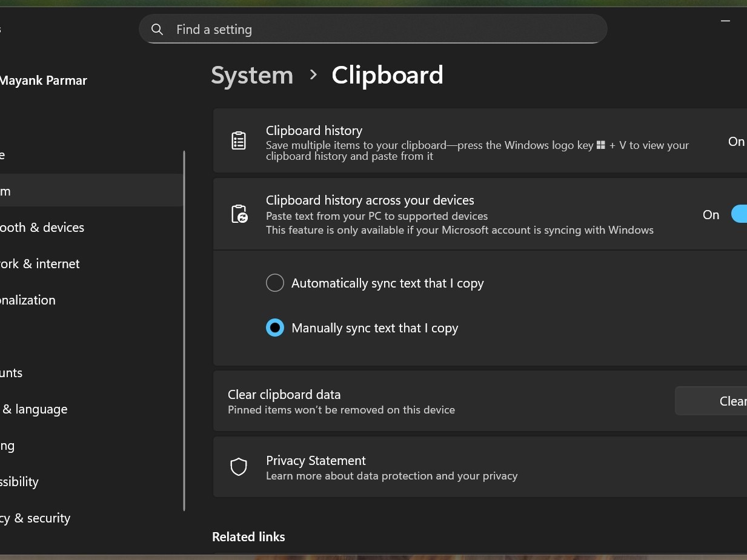
Task: Click the sidebar vertical scrollbar
Action: pos(184,331)
